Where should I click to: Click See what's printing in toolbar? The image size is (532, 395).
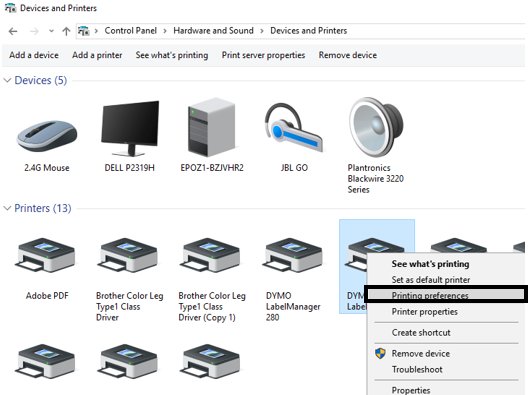coord(172,55)
